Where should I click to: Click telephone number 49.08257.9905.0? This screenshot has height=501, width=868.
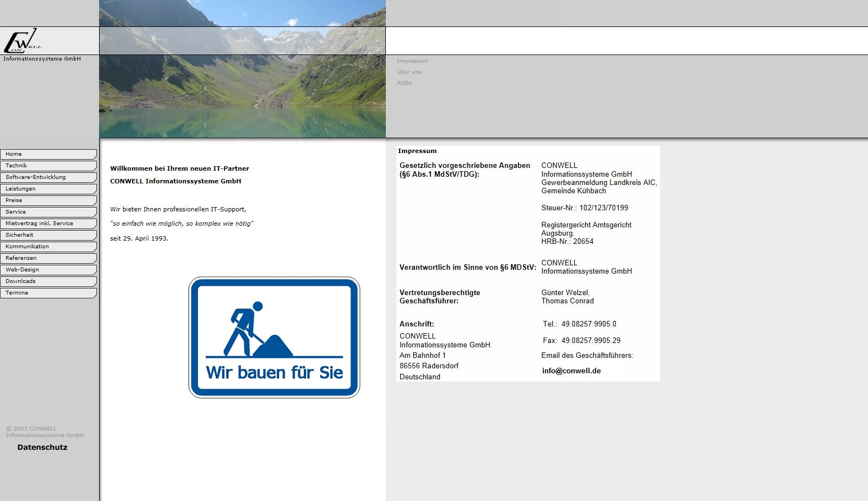[588, 324]
